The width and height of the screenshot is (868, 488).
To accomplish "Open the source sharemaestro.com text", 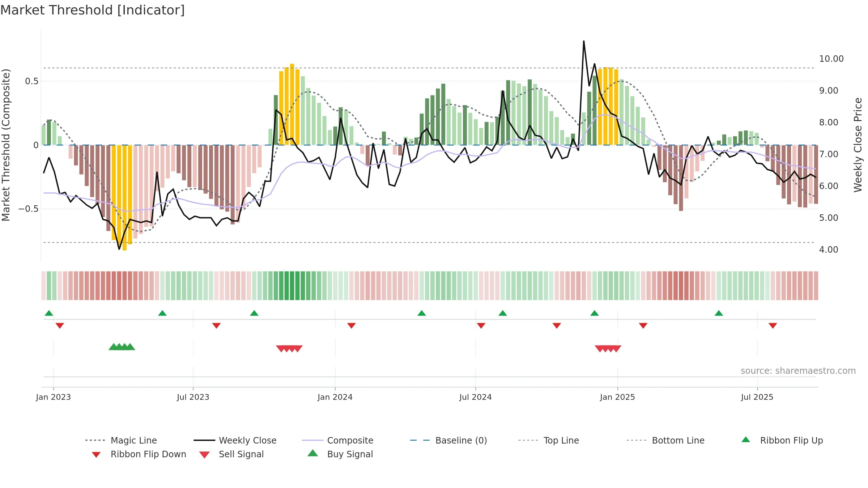I will [798, 371].
